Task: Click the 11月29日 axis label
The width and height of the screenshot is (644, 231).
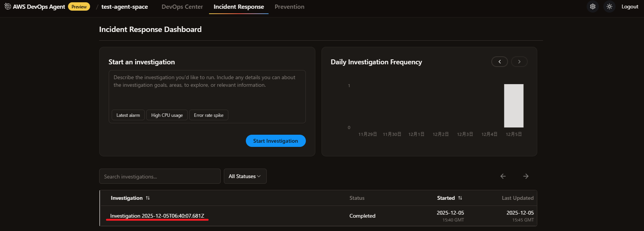Action: [368, 134]
